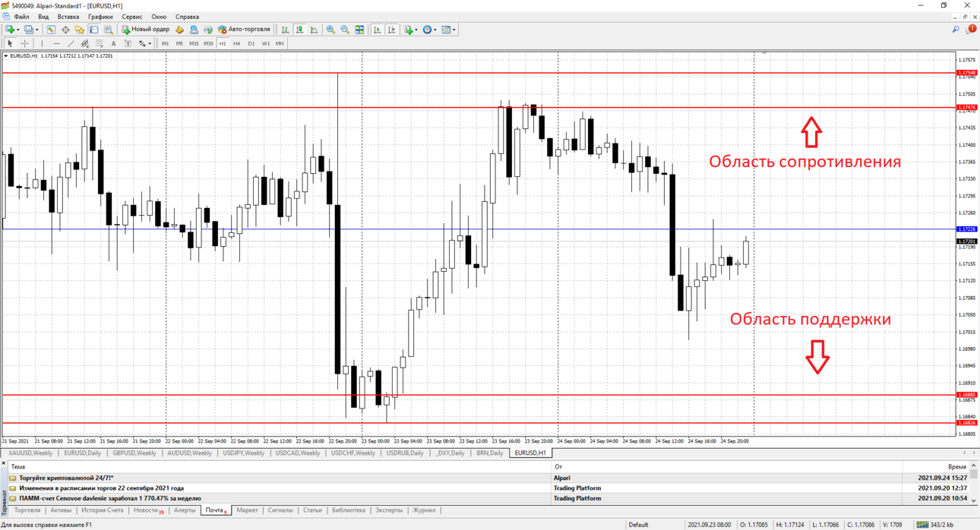
Task: Open a new chart window
Action: tap(10, 30)
